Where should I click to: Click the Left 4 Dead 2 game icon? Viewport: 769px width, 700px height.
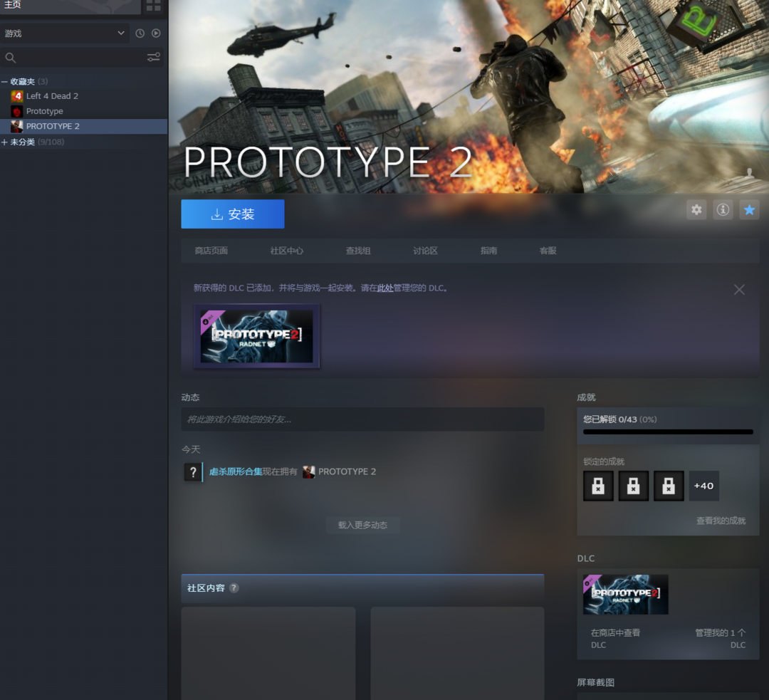tap(17, 96)
